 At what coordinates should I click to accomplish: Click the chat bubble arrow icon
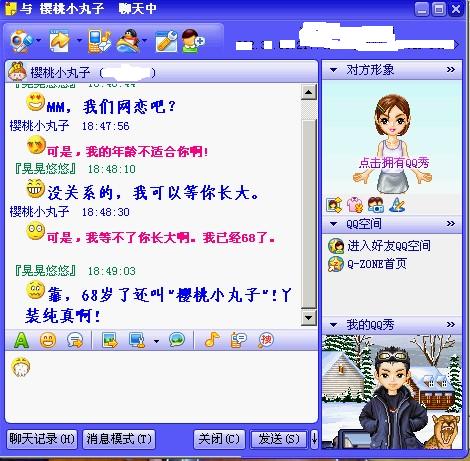(75, 340)
